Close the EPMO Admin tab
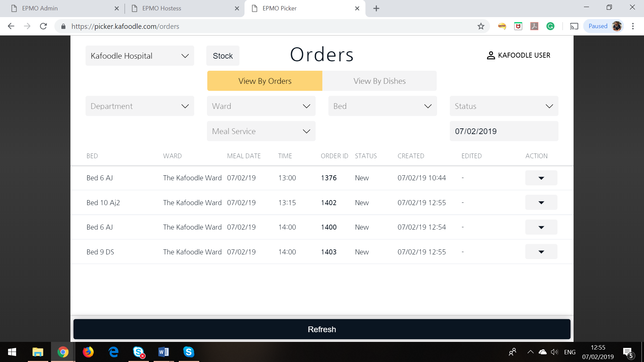This screenshot has height=362, width=644. (x=117, y=8)
